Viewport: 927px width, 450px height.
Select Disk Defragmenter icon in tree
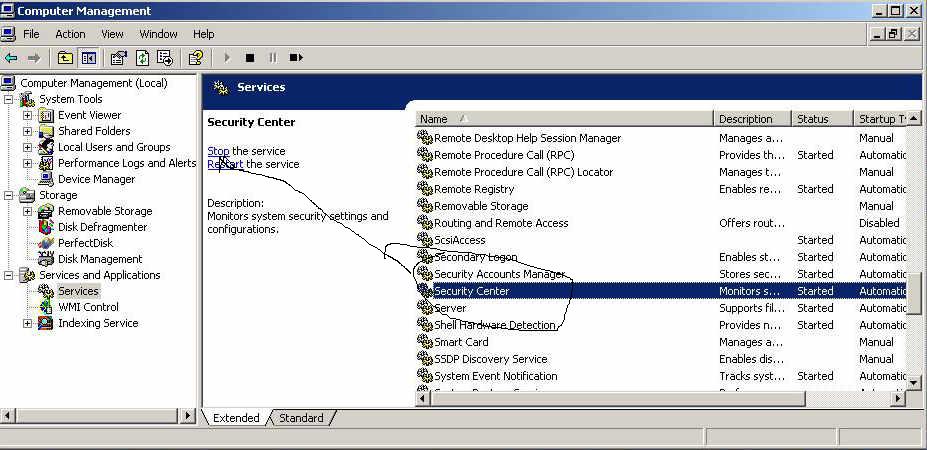46,226
